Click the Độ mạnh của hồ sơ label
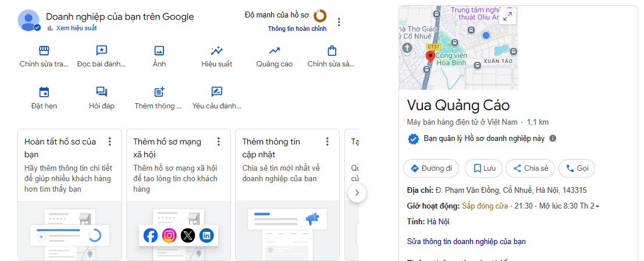Image resolution: width=644 pixels, height=261 pixels. 276,15
